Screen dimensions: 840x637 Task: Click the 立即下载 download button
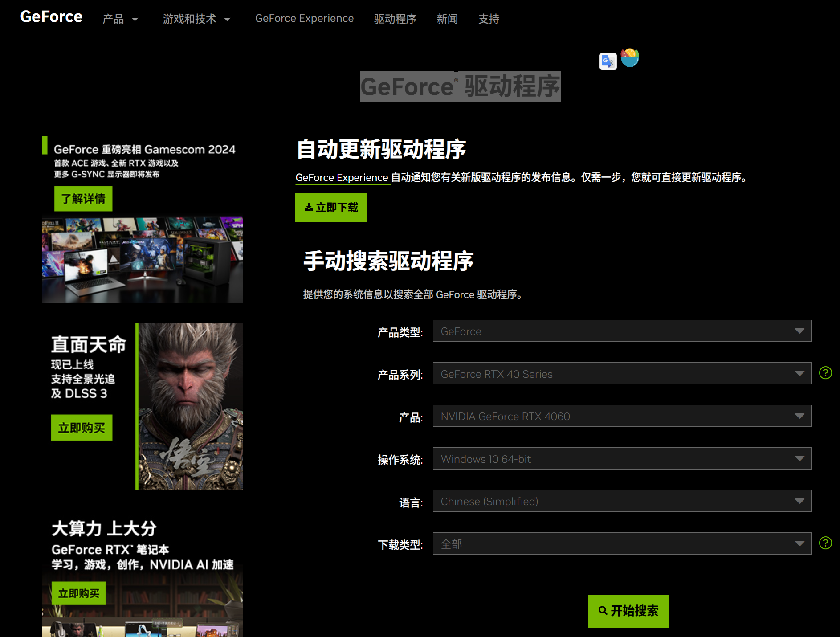(331, 208)
